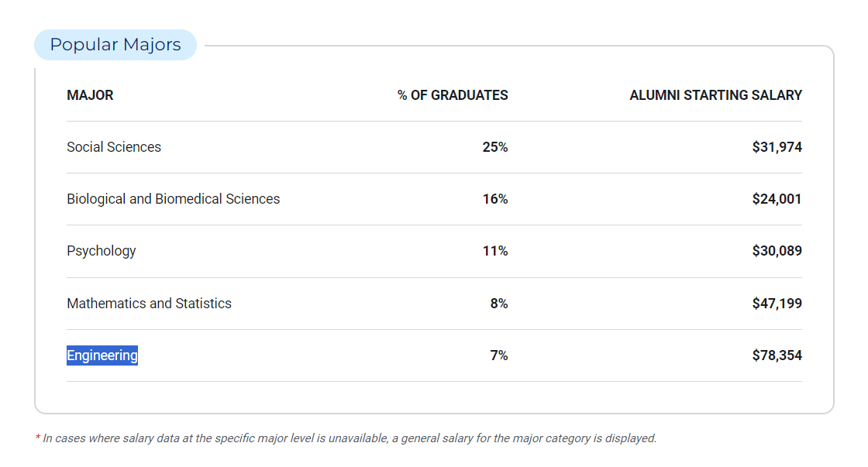Click Mathematics and Statistics major name
The height and width of the screenshot is (467, 868).
pos(149,304)
